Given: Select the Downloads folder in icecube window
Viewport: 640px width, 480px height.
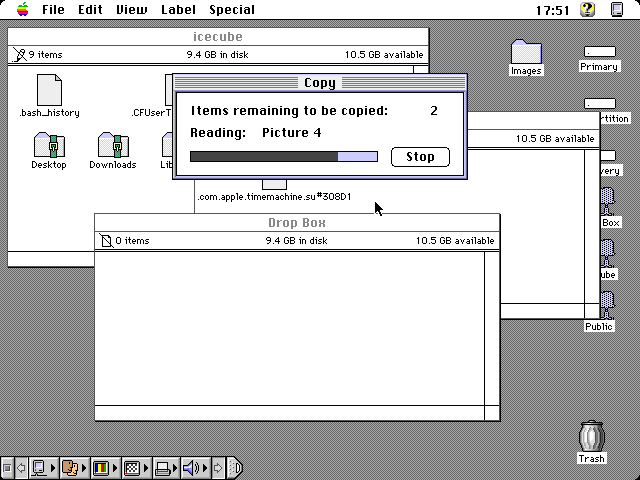Looking at the screenshot, I should click(x=113, y=145).
